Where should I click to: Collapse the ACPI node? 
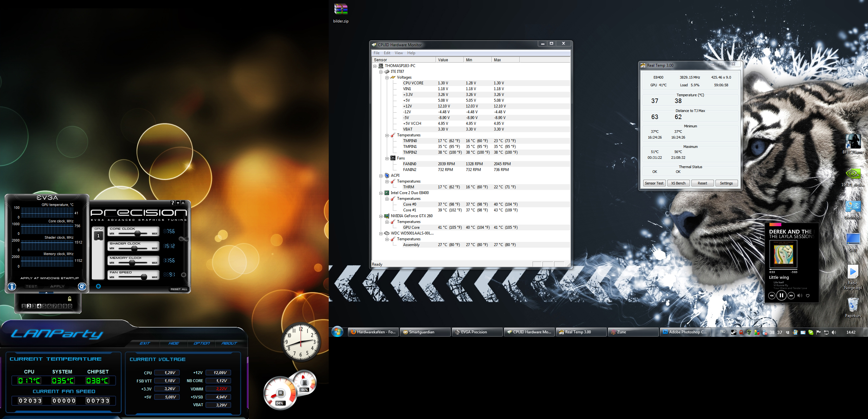point(381,175)
